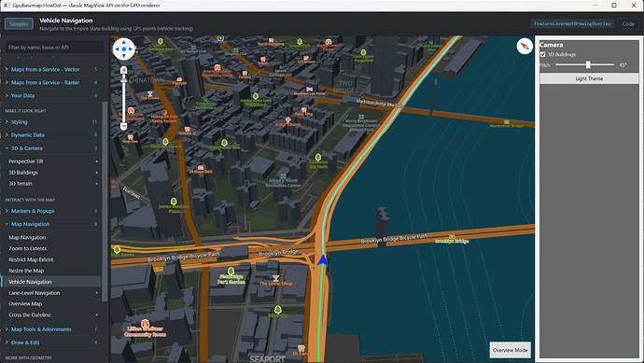Image resolution: width=644 pixels, height=363 pixels.
Task: Open the Overview Map sample
Action: [x=51, y=304]
